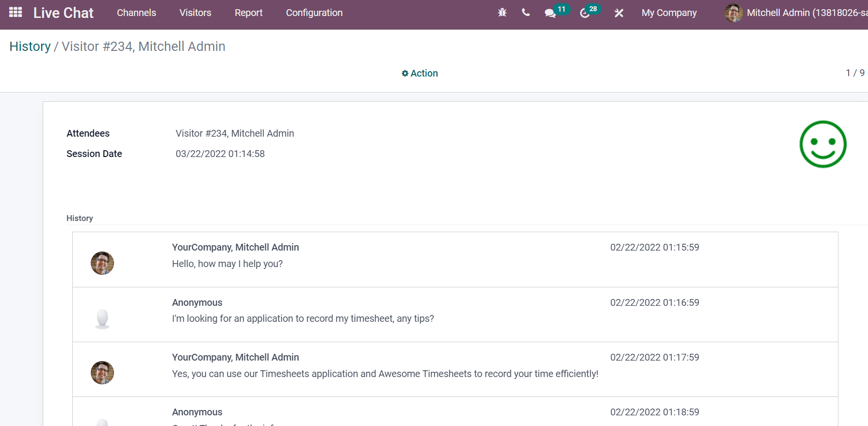Click the debug bug icon
This screenshot has width=868, height=426.
(x=502, y=13)
